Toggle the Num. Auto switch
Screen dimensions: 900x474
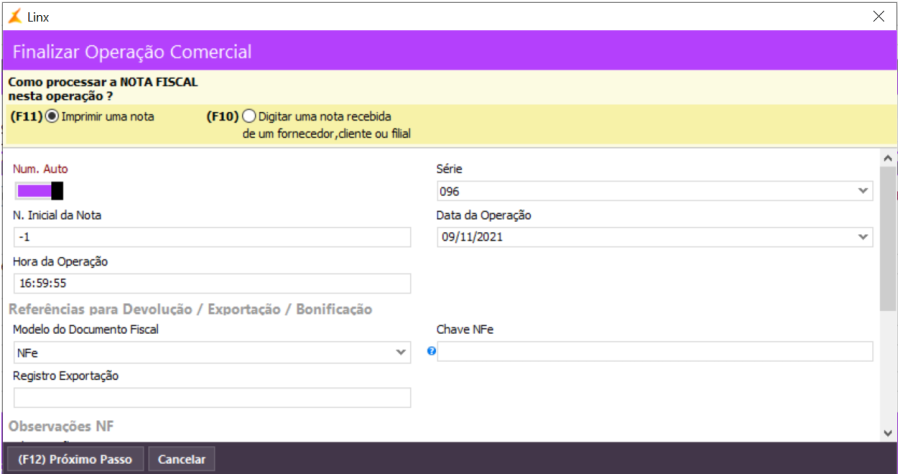click(39, 191)
